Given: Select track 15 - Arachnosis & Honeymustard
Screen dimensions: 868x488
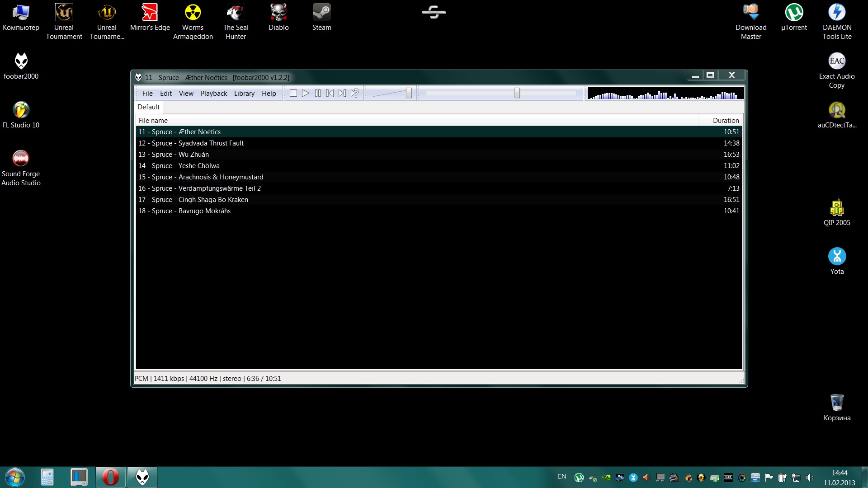Looking at the screenshot, I should click(x=439, y=177).
